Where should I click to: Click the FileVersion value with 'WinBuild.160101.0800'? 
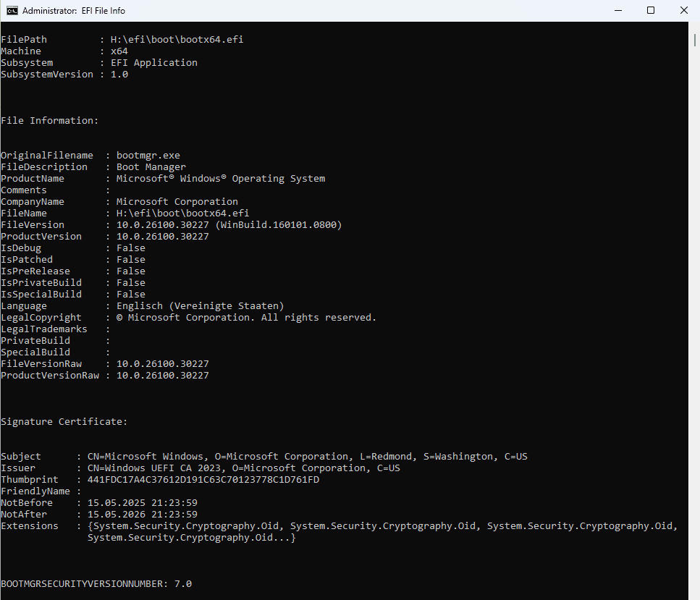229,225
